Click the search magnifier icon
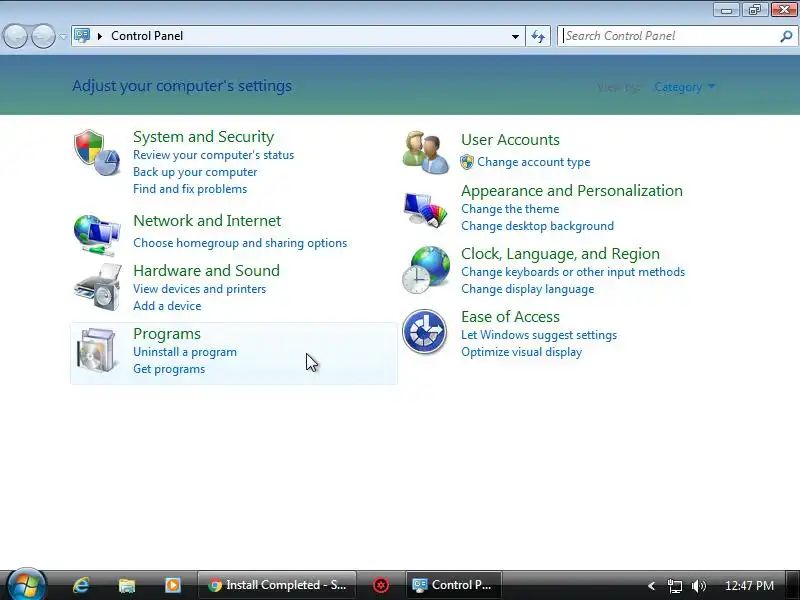The width and height of the screenshot is (800, 600). (786, 36)
